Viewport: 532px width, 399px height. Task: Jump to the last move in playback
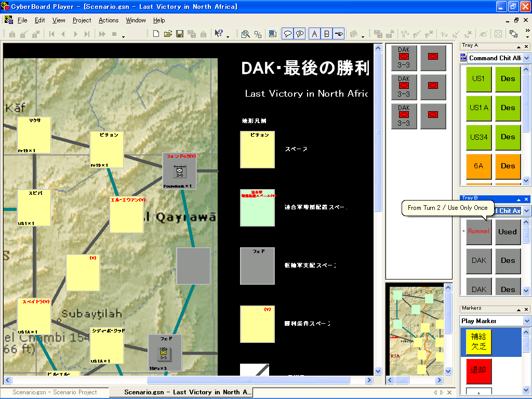click(87, 34)
